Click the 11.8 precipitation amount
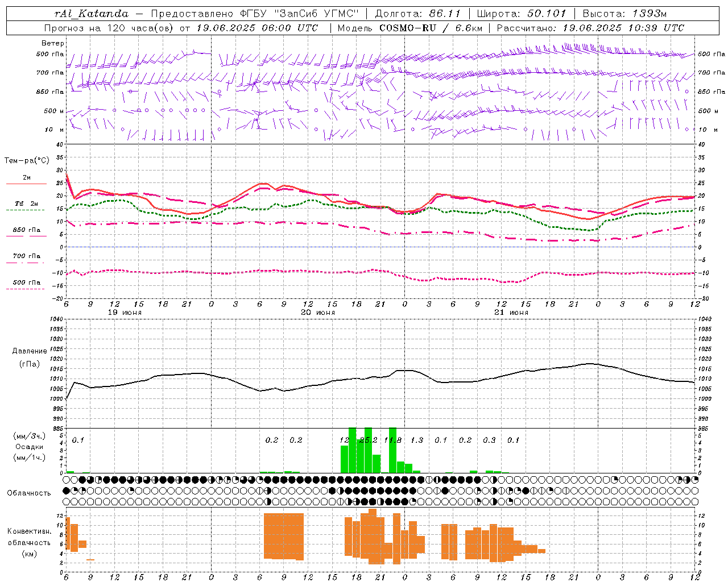 (393, 440)
